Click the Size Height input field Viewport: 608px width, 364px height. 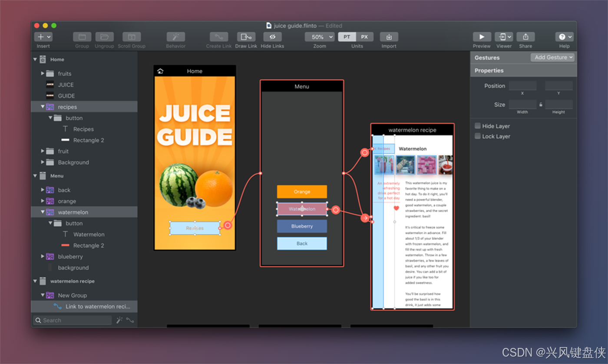click(x=559, y=105)
